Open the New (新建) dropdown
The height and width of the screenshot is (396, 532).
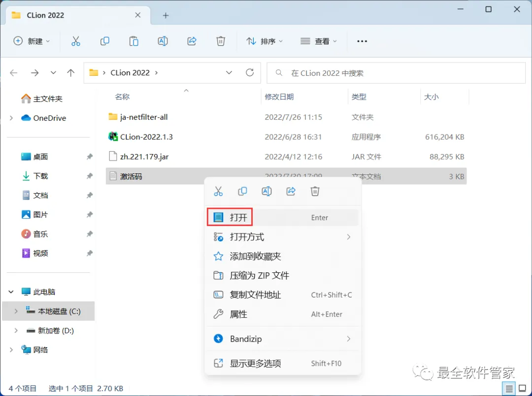coord(32,41)
